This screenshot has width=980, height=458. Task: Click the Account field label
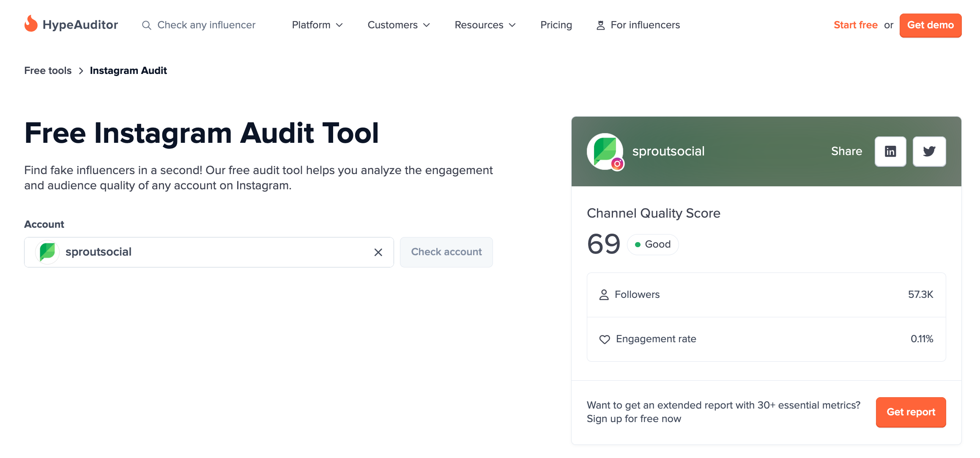coord(44,224)
